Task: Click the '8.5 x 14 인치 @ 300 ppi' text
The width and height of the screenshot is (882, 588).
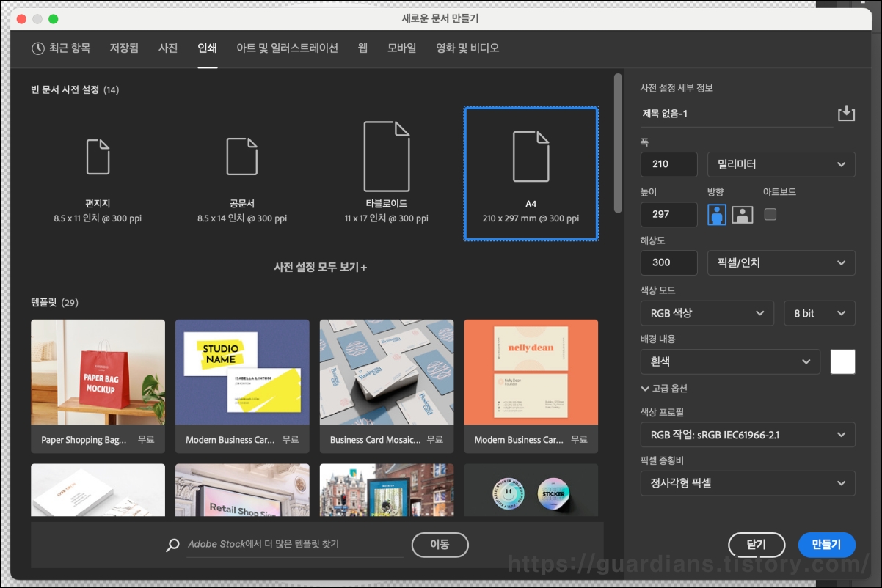Action: [242, 218]
